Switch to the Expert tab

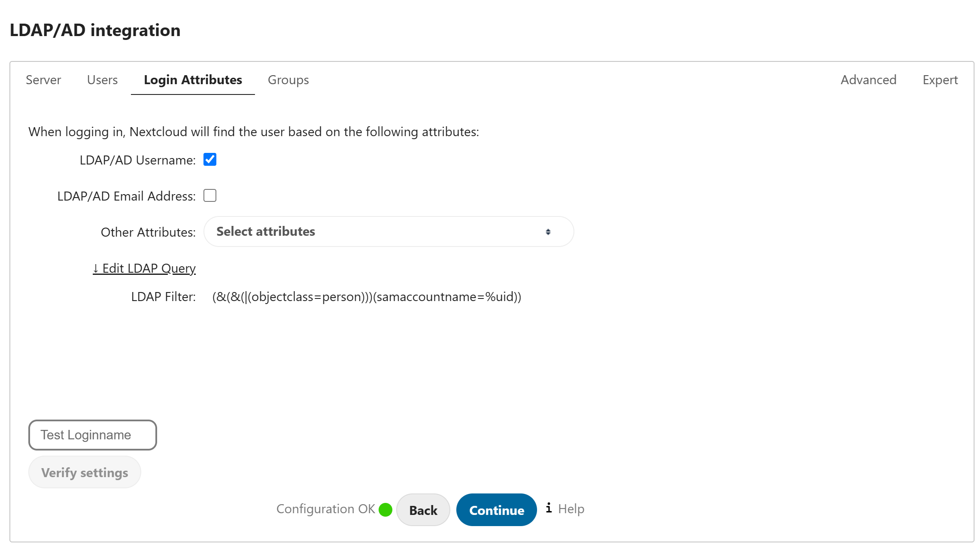coord(940,80)
